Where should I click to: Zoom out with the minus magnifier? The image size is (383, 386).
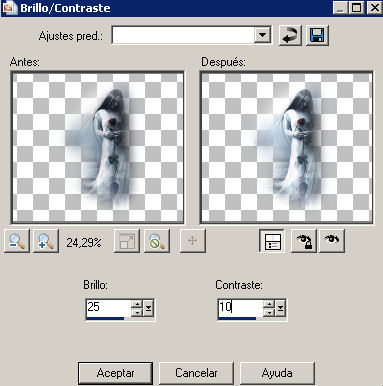(x=17, y=240)
